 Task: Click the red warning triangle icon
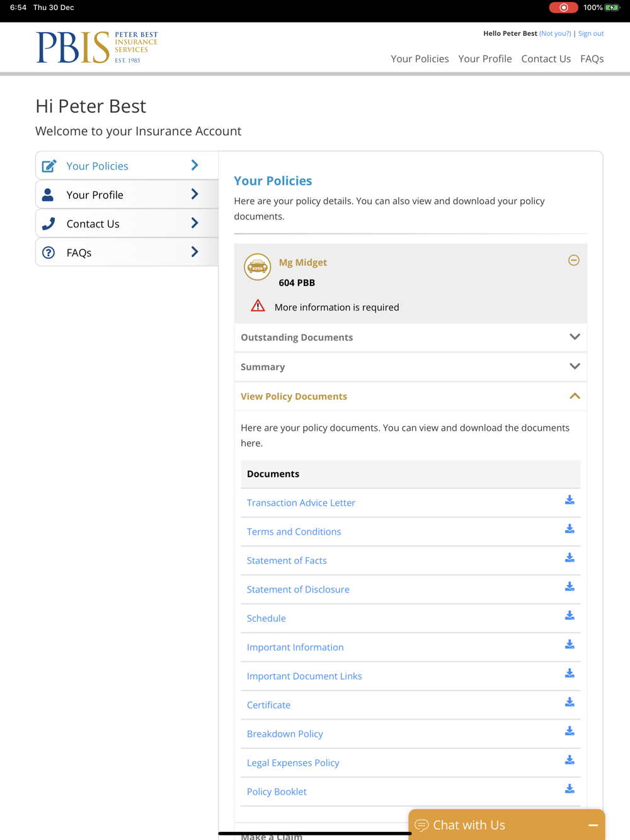coord(258,306)
